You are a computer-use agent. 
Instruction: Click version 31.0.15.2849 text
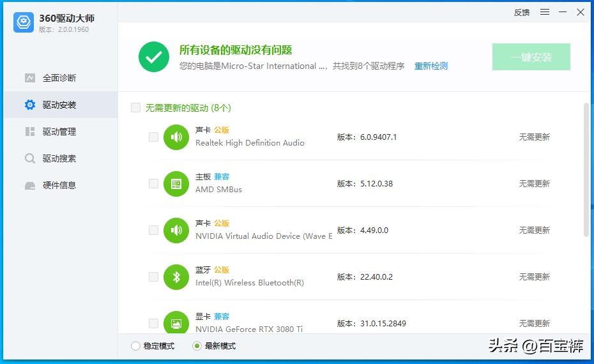383,324
